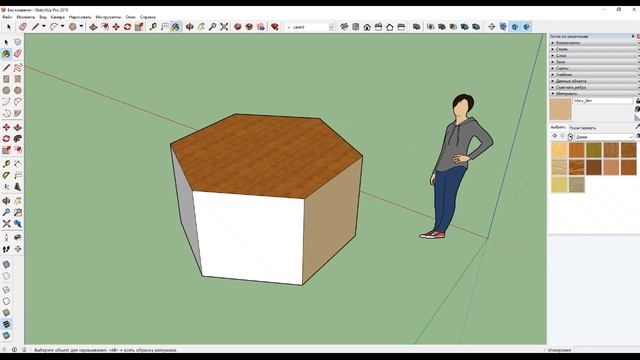640x360 pixels.
Task: Open the Справка menu
Action: pyautogui.click(x=148, y=17)
